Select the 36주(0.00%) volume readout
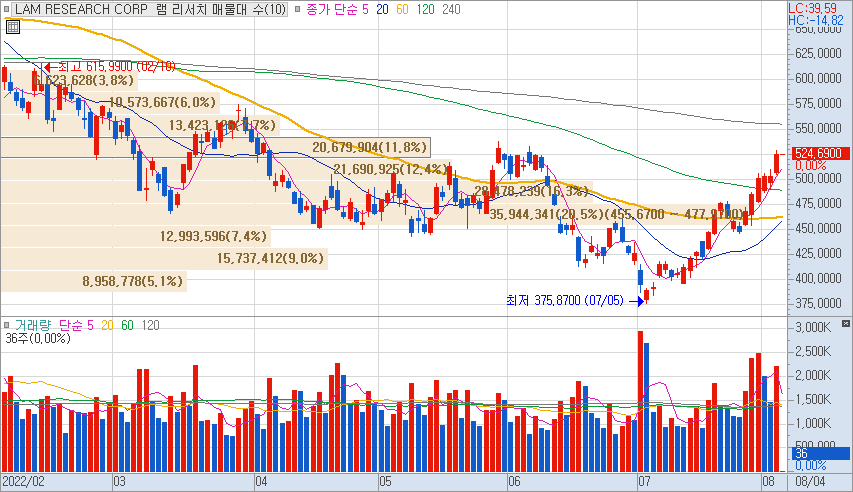The image size is (853, 492). pyautogui.click(x=38, y=339)
